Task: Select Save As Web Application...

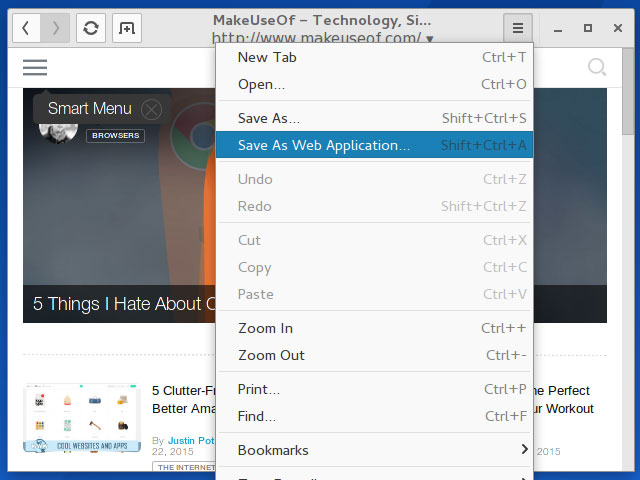Action: pos(374,145)
